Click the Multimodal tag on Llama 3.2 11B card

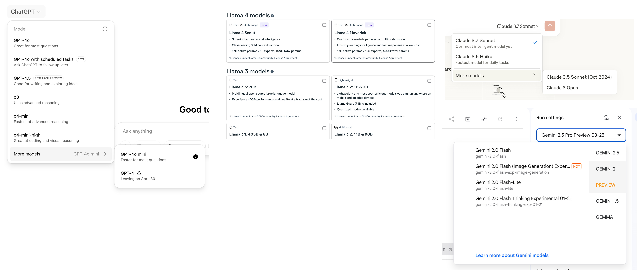click(343, 128)
